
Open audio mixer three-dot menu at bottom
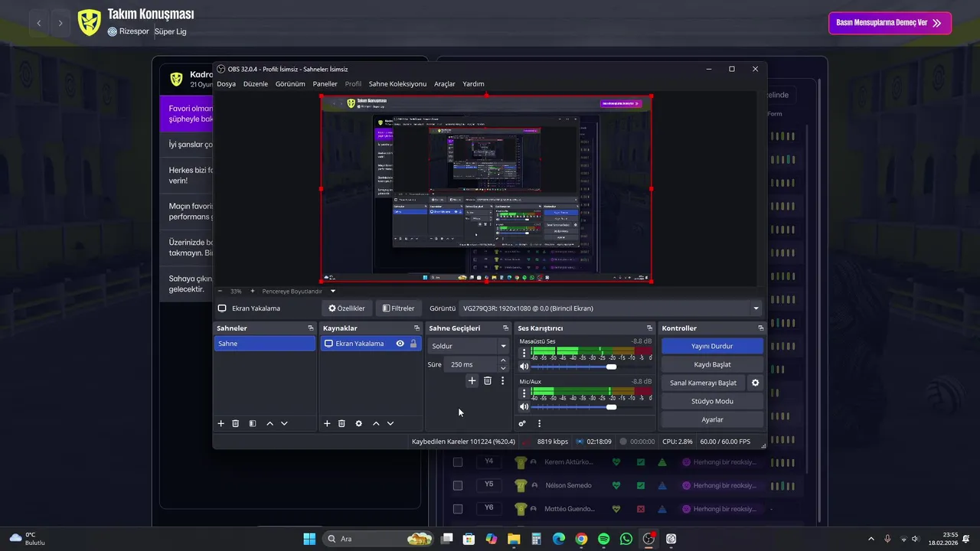tap(539, 423)
